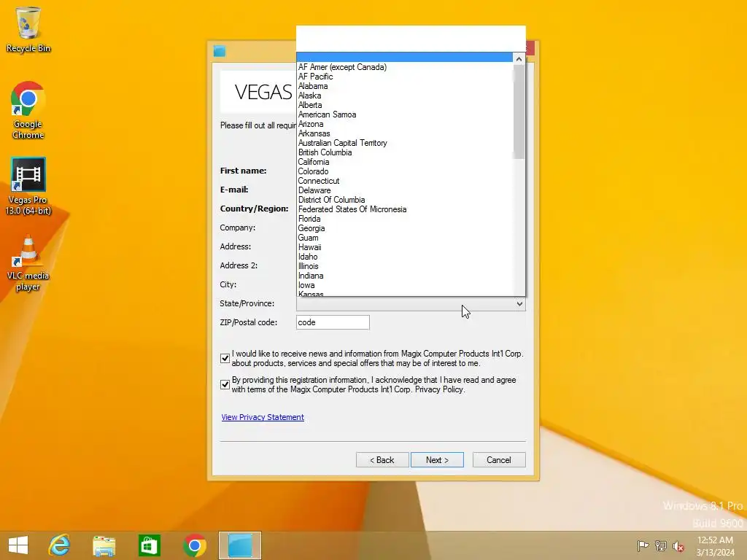The height and width of the screenshot is (560, 747).
Task: Pick Arizona from the state list
Action: click(x=404, y=124)
